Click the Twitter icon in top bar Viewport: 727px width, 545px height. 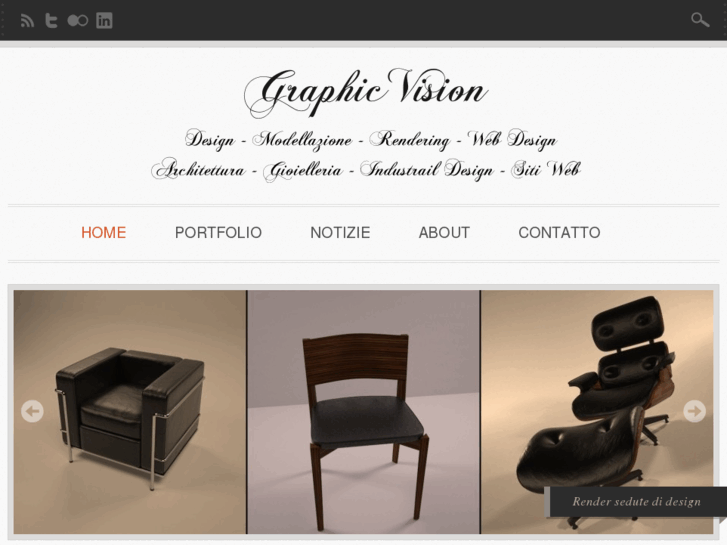pos(51,20)
